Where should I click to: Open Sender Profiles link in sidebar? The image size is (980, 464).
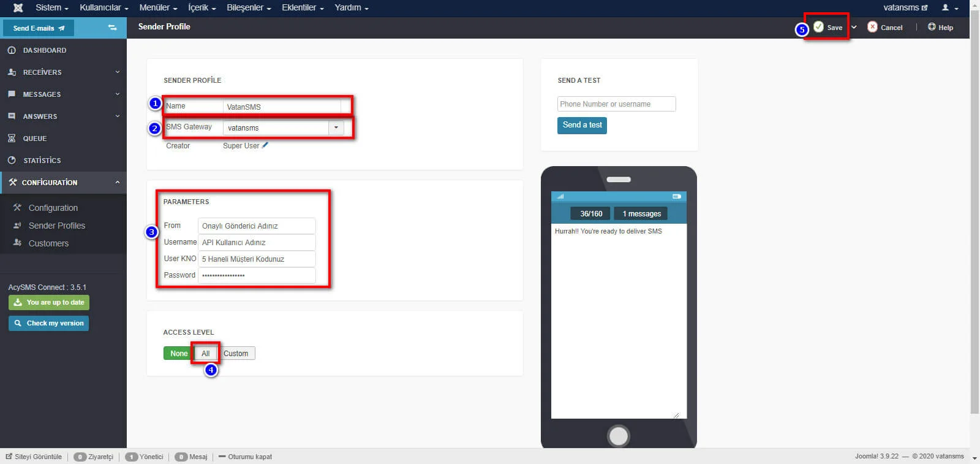click(57, 226)
